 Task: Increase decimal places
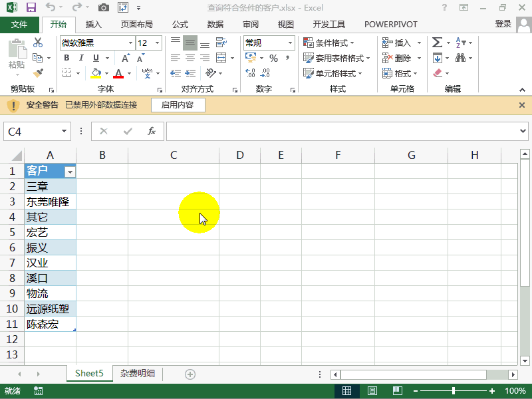(x=251, y=73)
